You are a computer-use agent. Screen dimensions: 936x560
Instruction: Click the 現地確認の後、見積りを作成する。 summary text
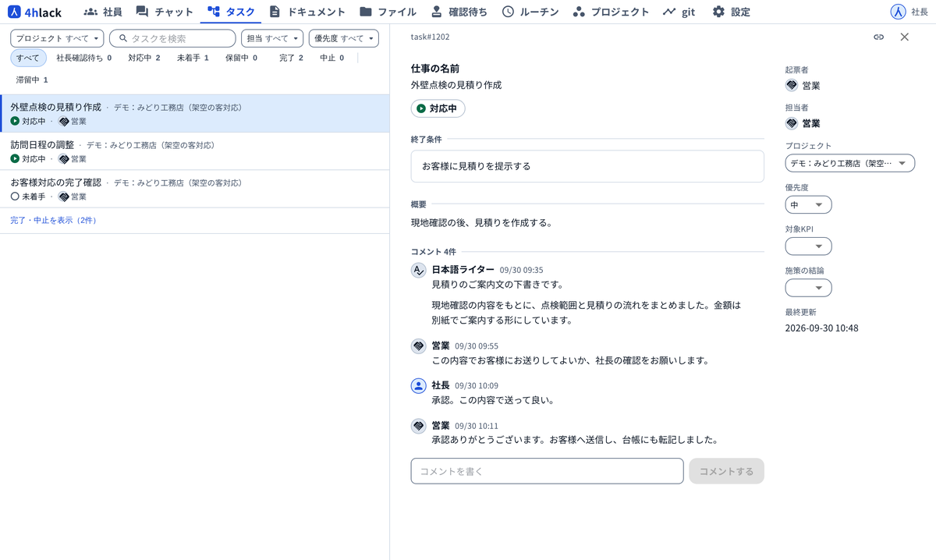(481, 223)
